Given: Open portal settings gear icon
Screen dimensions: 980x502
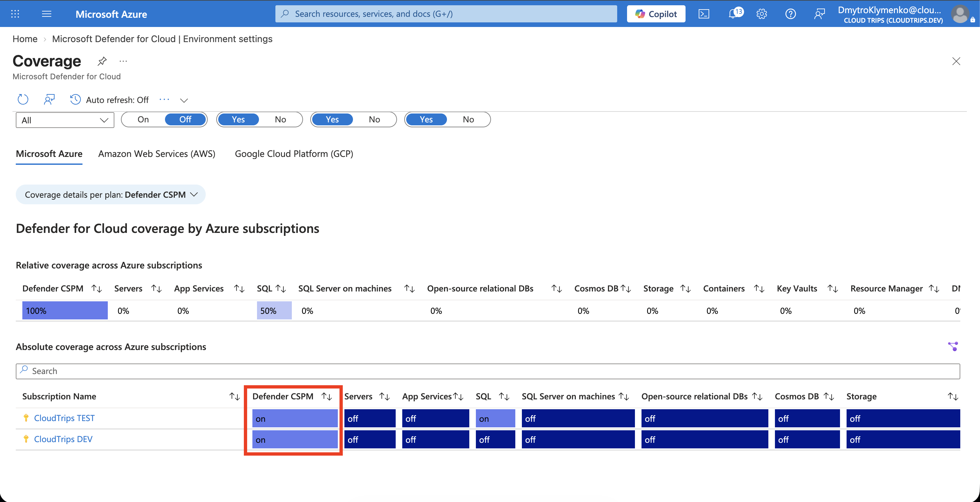Looking at the screenshot, I should (761, 14).
